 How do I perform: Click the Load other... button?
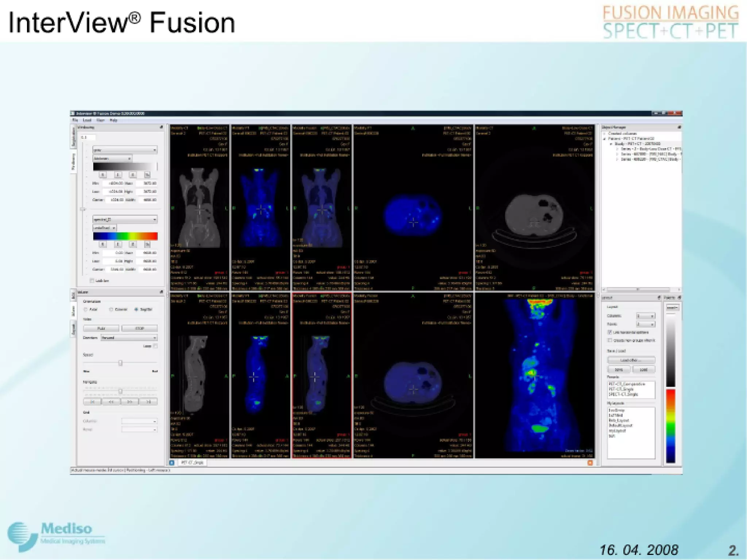point(631,360)
